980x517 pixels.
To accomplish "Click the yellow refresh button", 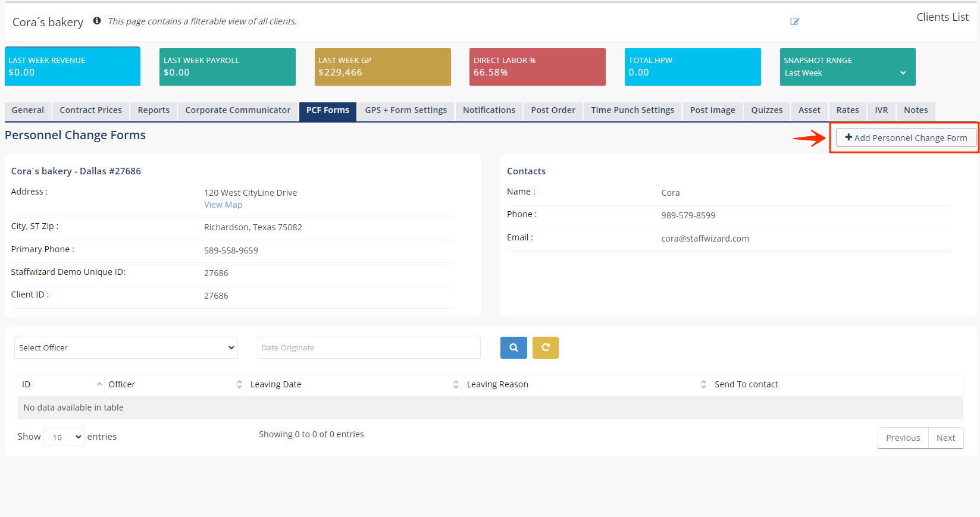I will click(545, 348).
